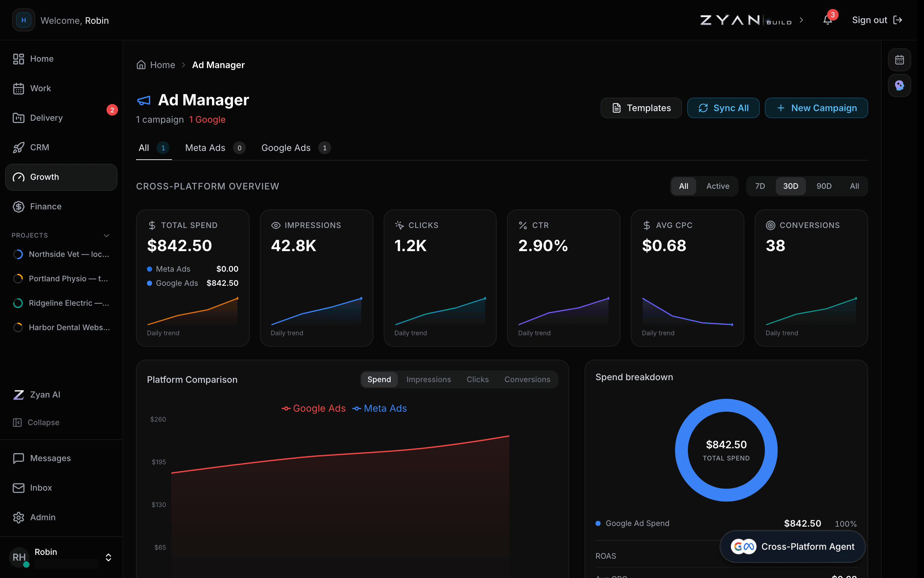Image resolution: width=924 pixels, height=578 pixels.
Task: Click the Portland Physio progress ring icon
Action: (18, 279)
